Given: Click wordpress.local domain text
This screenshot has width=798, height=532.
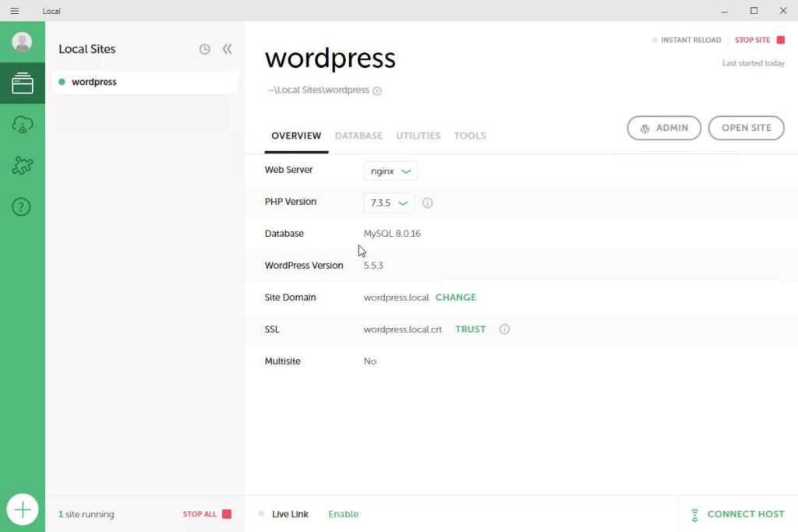Looking at the screenshot, I should 396,298.
